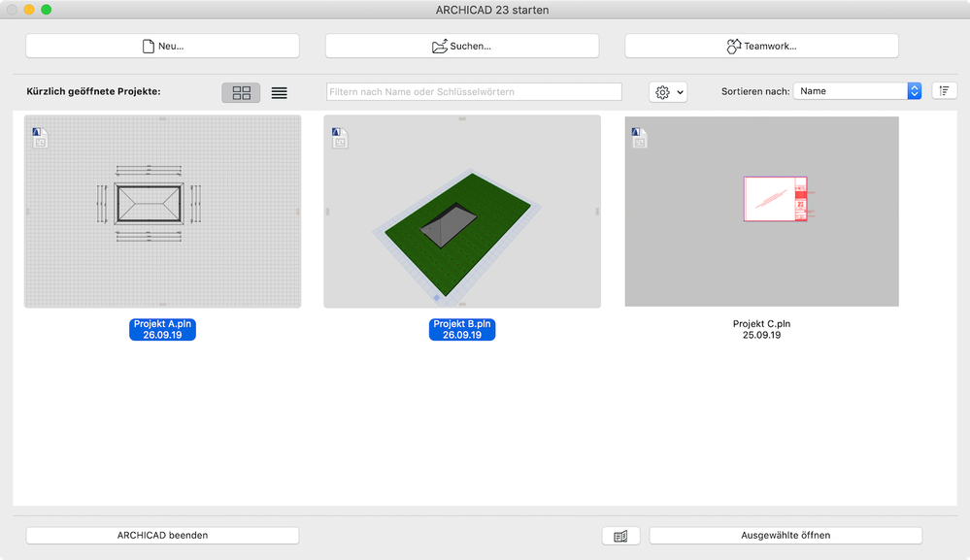Switch to list view for recent projects

pyautogui.click(x=279, y=92)
